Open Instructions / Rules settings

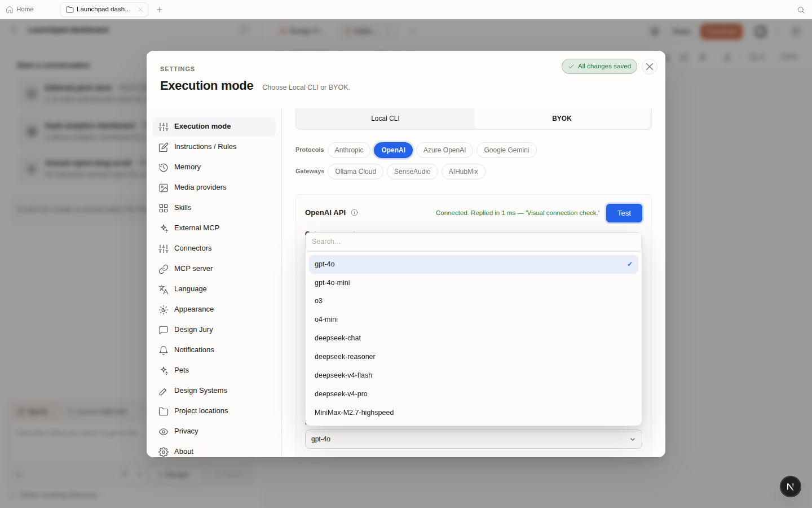214,147
